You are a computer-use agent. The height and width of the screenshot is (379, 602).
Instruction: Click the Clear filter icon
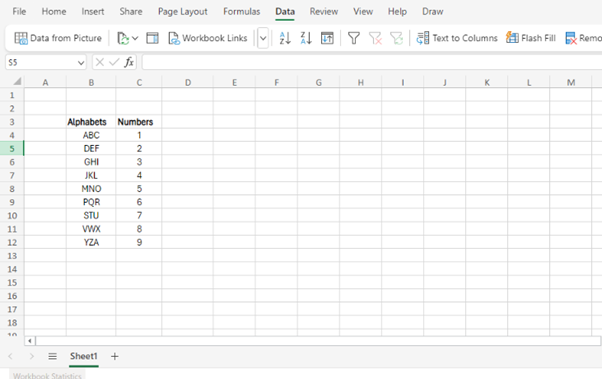coord(375,38)
